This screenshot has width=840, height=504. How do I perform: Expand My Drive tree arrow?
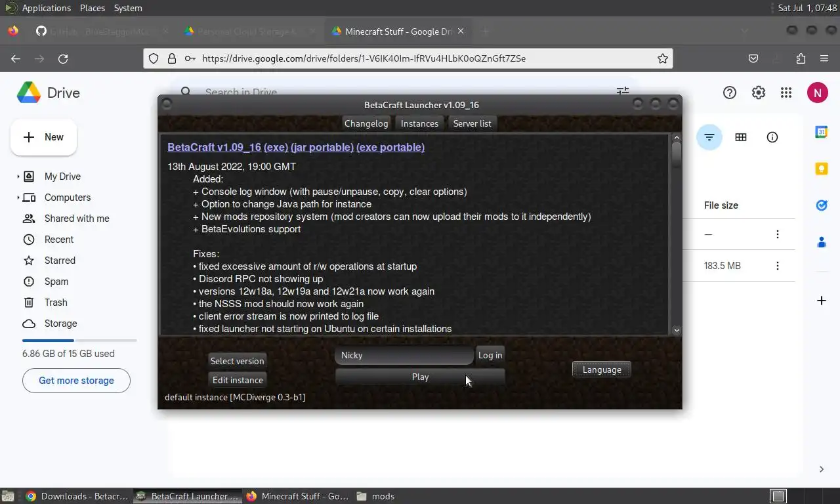coord(18,177)
